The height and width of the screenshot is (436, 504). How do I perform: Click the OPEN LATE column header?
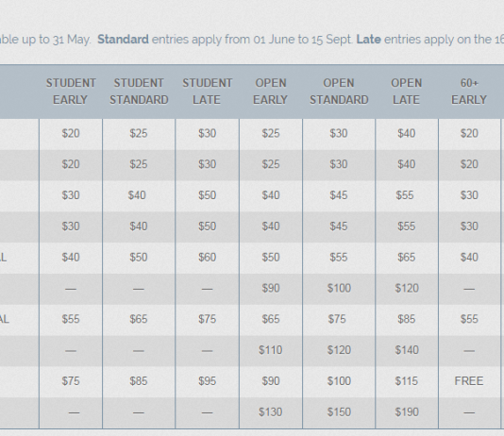click(406, 92)
